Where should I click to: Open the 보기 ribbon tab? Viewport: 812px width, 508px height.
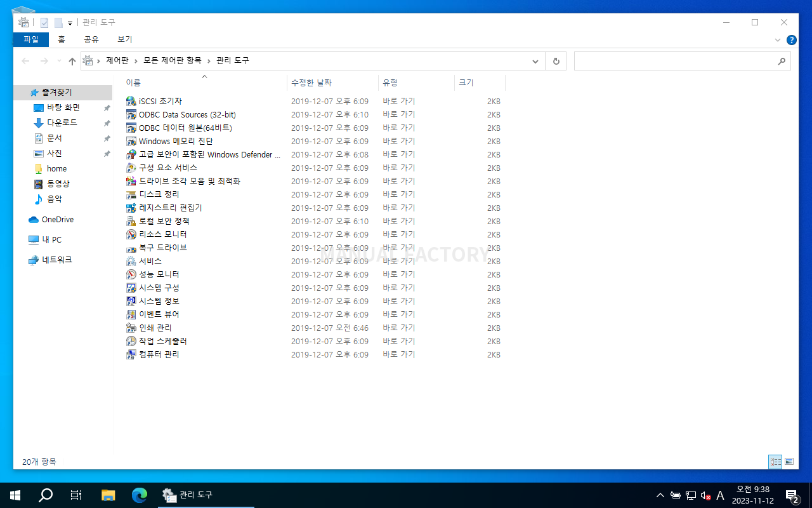tap(125, 39)
